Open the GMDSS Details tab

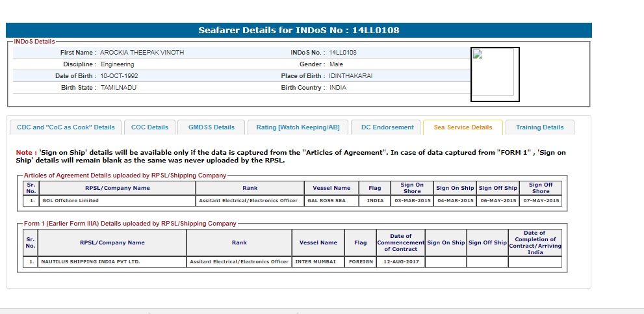[211, 127]
